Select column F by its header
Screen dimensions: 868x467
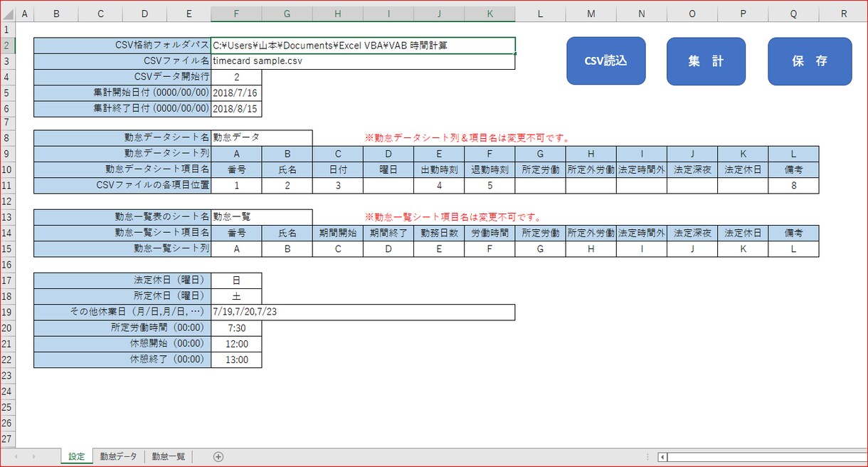pos(236,13)
